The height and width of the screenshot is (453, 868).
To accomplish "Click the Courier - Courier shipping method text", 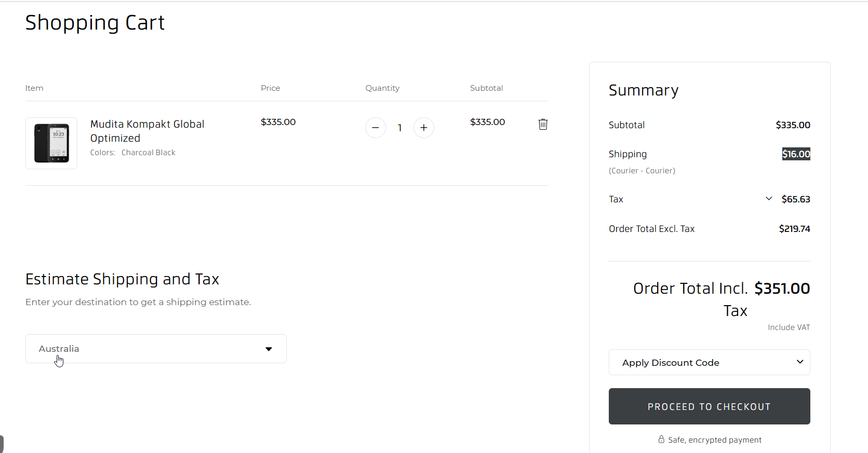I will [642, 171].
